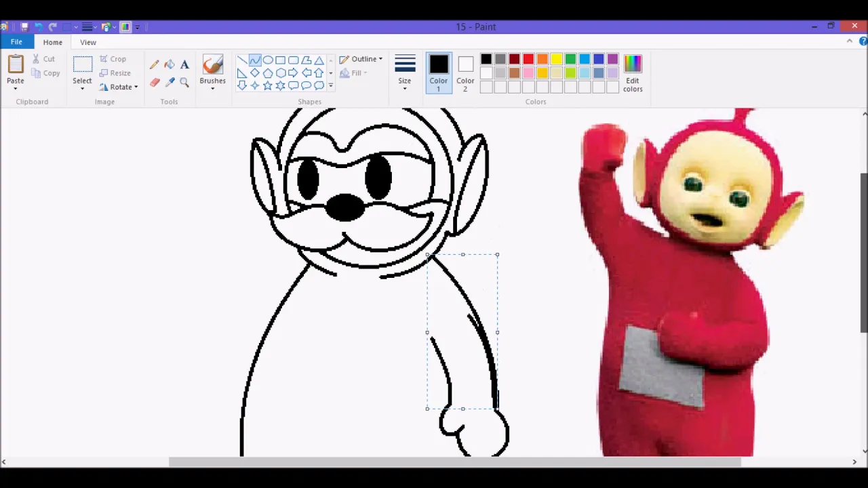Image resolution: width=868 pixels, height=488 pixels.
Task: Click the Crop command
Action: click(117, 59)
